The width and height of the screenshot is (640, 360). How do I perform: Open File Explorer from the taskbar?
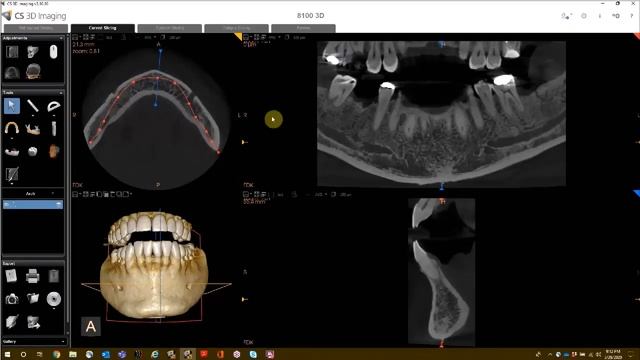point(73,354)
